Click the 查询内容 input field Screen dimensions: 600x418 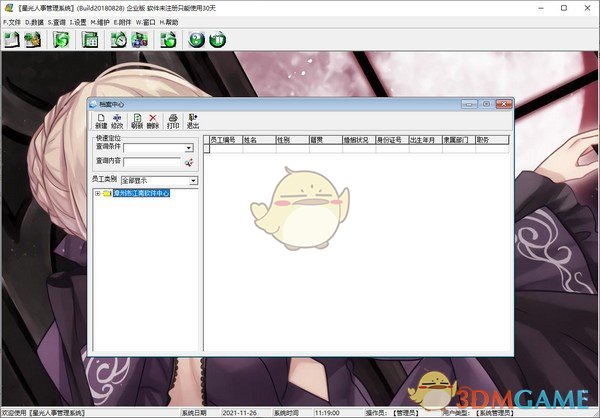click(x=152, y=162)
